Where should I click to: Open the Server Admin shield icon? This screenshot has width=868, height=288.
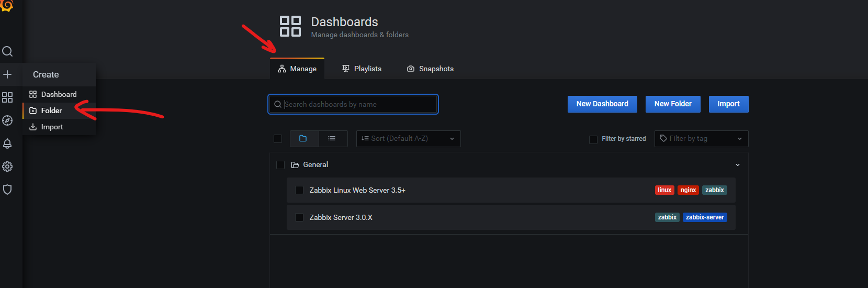[x=7, y=190]
